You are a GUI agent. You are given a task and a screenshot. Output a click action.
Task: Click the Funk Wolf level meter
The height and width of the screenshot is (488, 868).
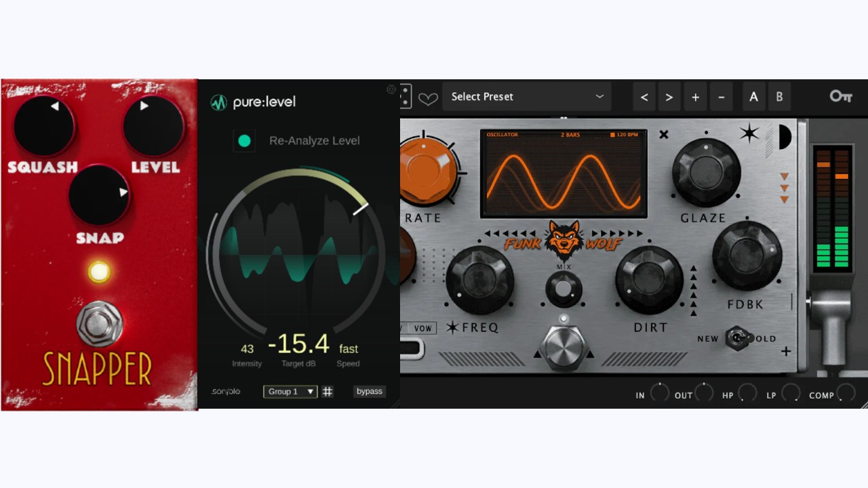click(x=833, y=208)
